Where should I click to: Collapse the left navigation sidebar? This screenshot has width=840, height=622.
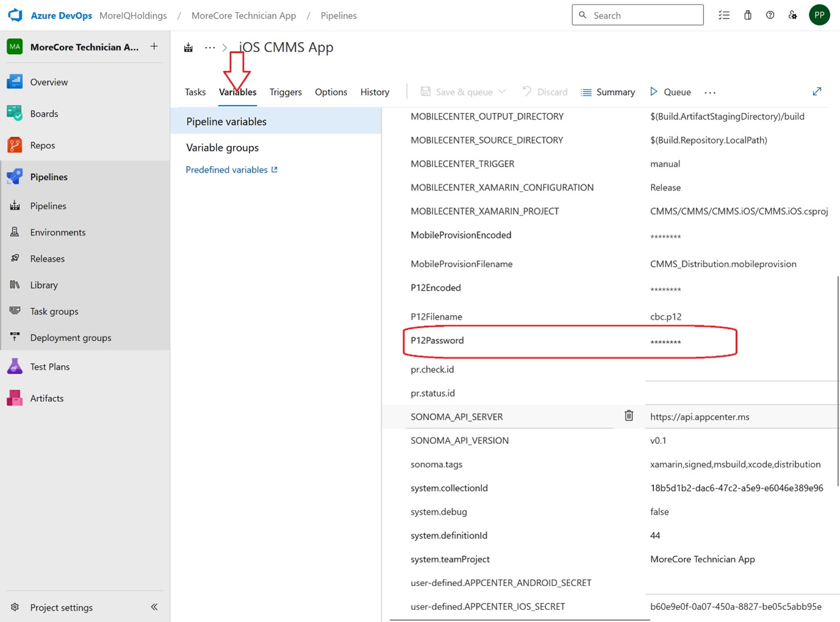click(x=154, y=607)
